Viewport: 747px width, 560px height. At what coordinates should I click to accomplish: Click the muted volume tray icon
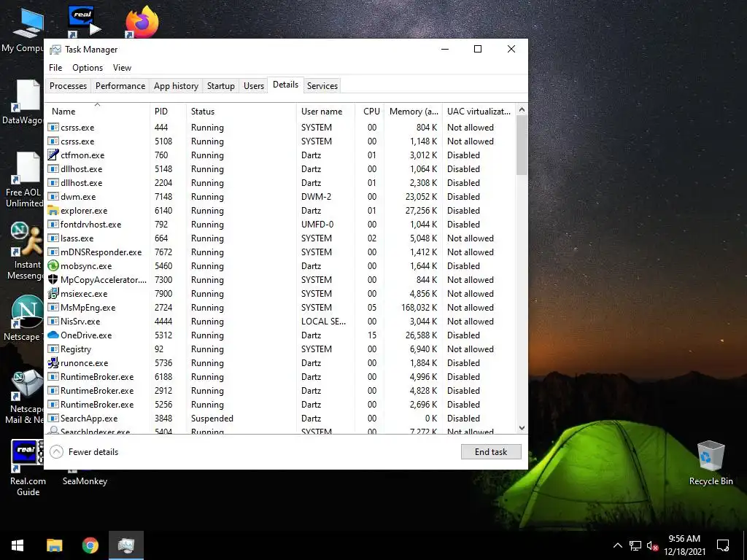[x=652, y=545]
